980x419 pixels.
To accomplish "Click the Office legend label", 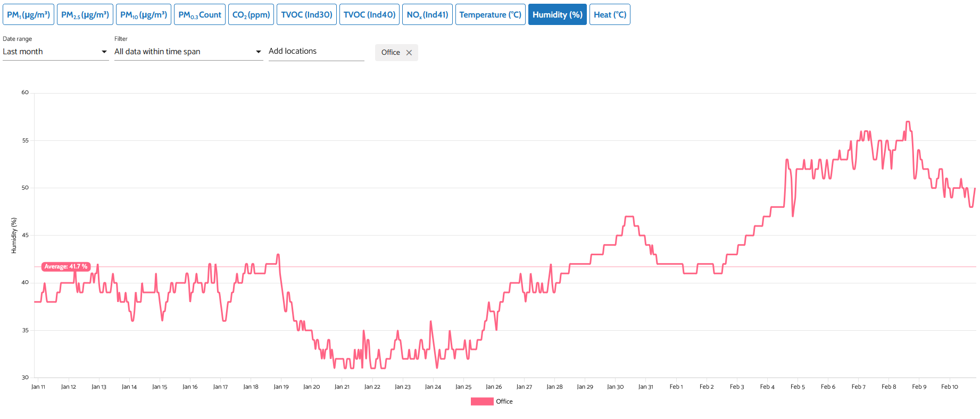I will click(504, 401).
